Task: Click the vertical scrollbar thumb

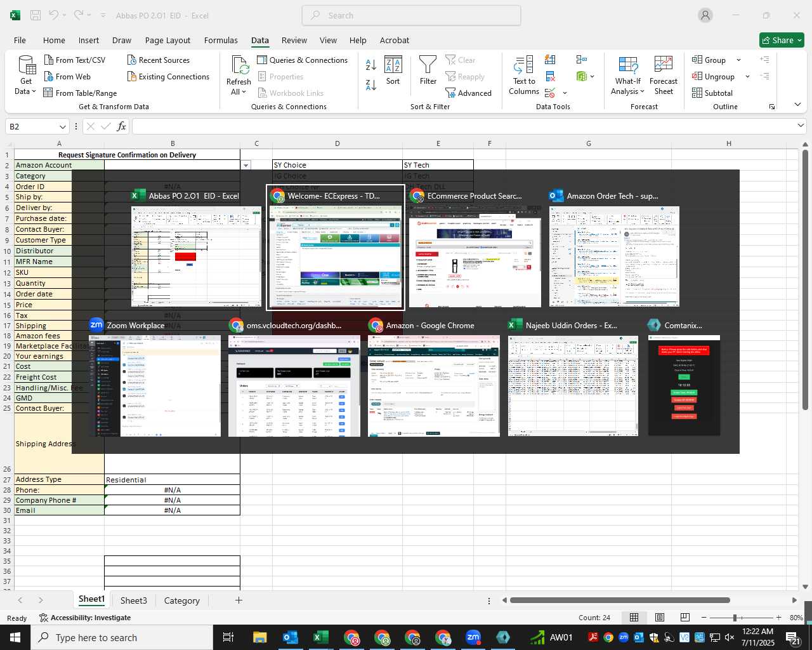Action: pos(805,279)
